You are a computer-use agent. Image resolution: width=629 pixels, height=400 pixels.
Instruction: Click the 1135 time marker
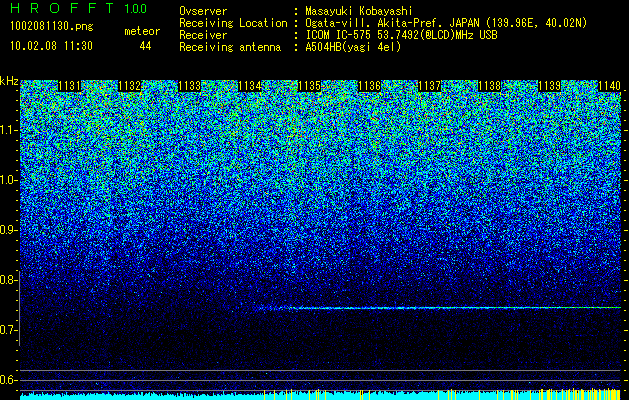pyautogui.click(x=309, y=86)
